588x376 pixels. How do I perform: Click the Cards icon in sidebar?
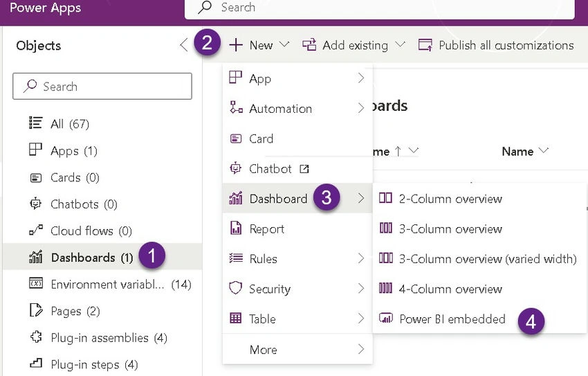coord(35,177)
